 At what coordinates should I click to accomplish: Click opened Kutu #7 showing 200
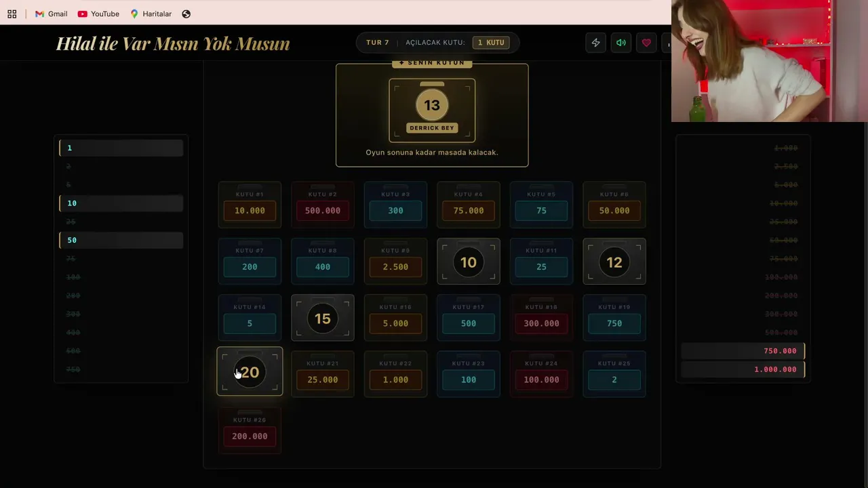click(x=250, y=262)
